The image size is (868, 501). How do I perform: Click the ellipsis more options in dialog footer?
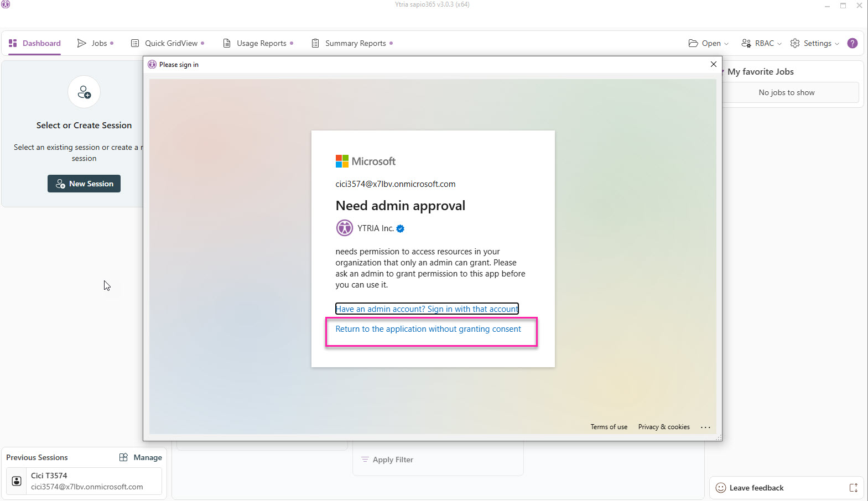705,427
